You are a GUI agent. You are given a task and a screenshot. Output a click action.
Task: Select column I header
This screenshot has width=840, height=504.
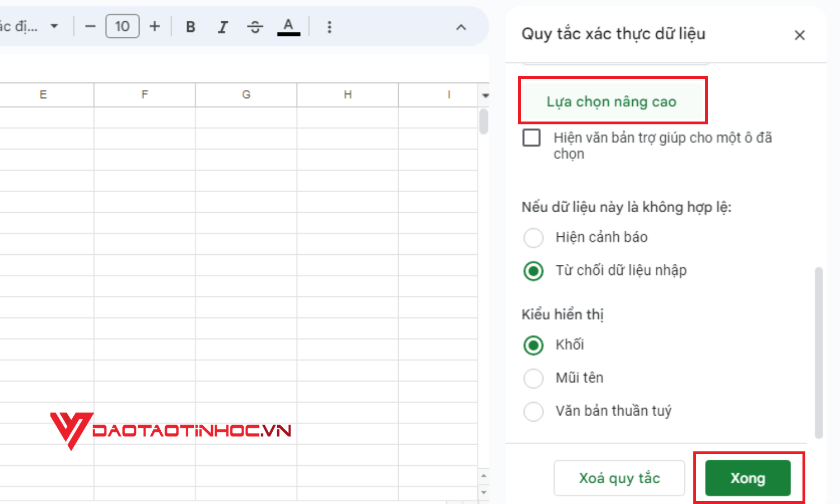click(438, 95)
